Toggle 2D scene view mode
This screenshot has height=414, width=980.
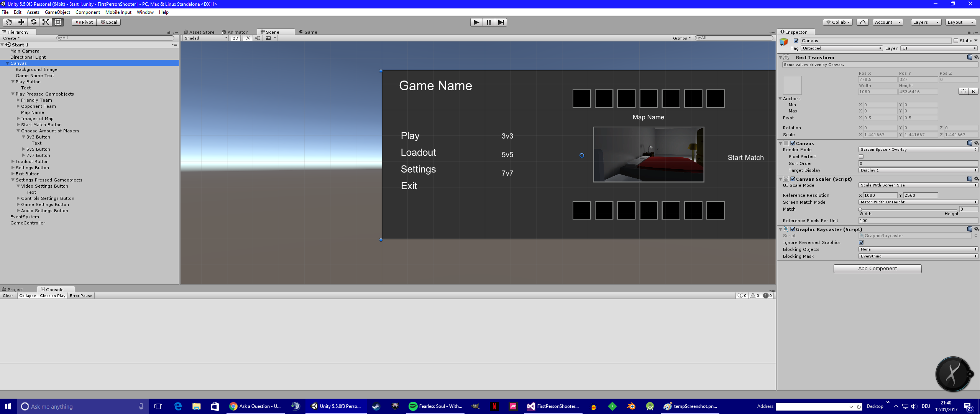[235, 38]
